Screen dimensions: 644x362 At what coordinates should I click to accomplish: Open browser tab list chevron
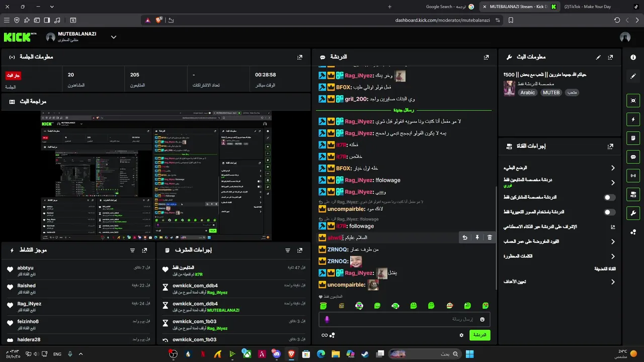click(x=52, y=7)
